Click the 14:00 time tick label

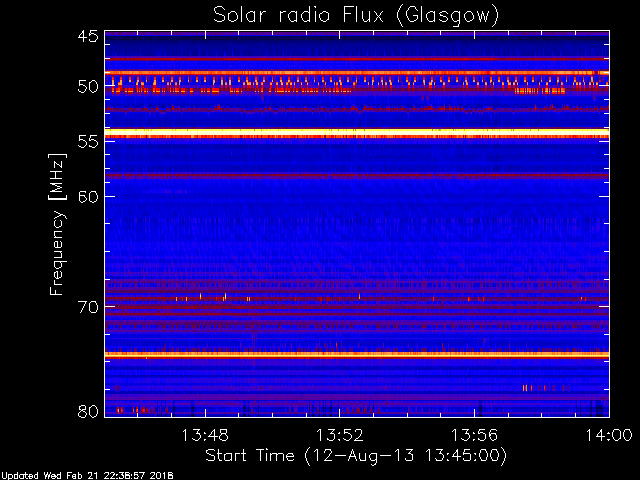click(609, 435)
